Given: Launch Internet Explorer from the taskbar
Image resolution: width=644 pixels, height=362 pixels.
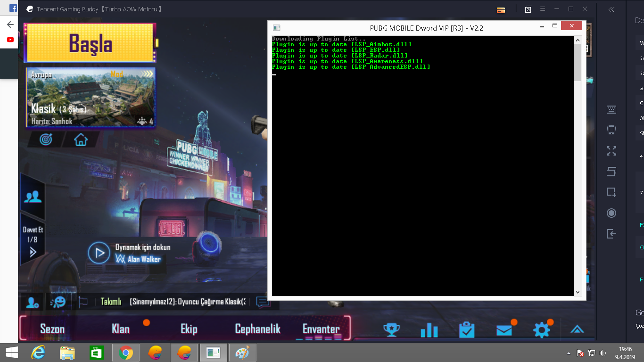Looking at the screenshot, I should (39, 353).
